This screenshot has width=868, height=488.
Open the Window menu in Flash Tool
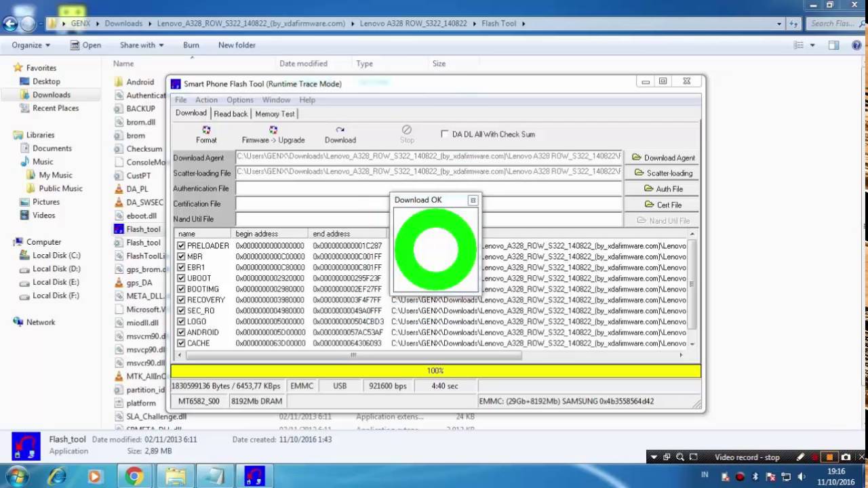[276, 100]
